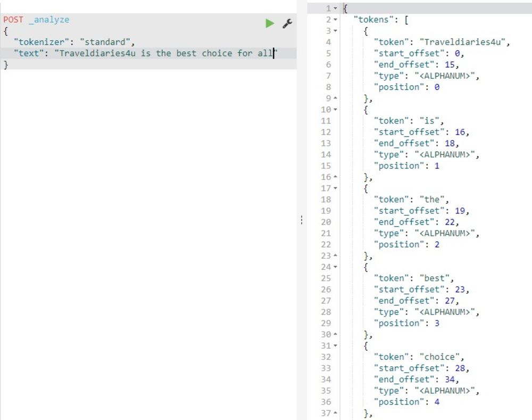Image resolution: width=532 pixels, height=420 pixels.
Task: Open the wrench options menu
Action: tap(287, 23)
